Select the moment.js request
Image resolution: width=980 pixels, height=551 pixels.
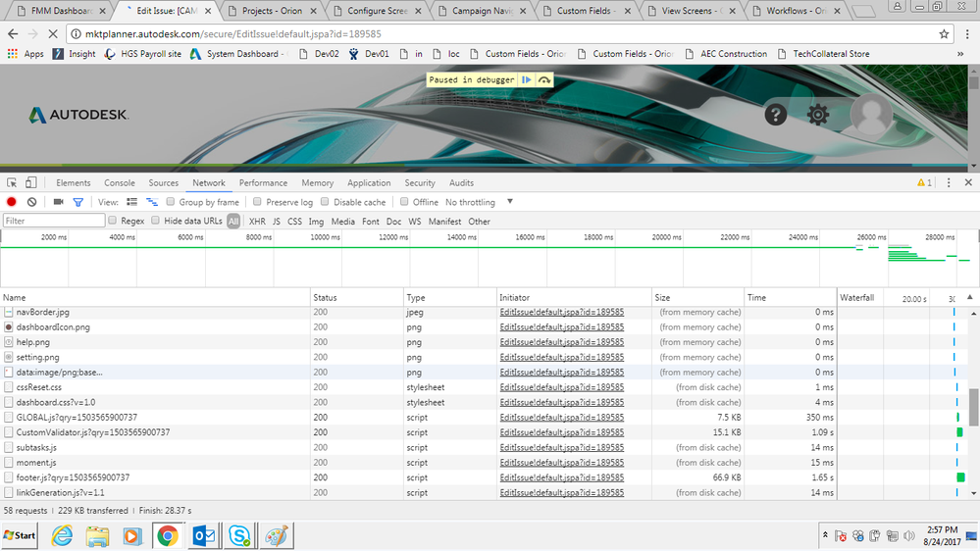point(419,463)
